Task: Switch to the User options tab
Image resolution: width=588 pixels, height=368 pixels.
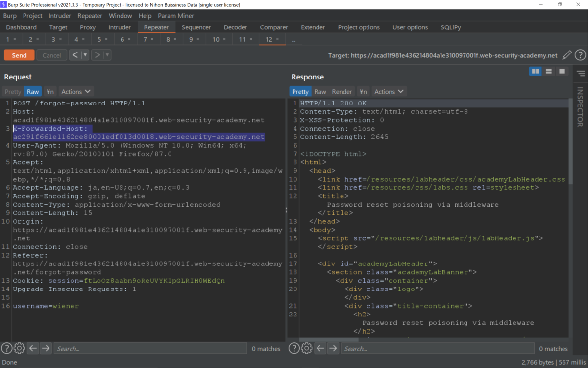Action: click(x=410, y=27)
